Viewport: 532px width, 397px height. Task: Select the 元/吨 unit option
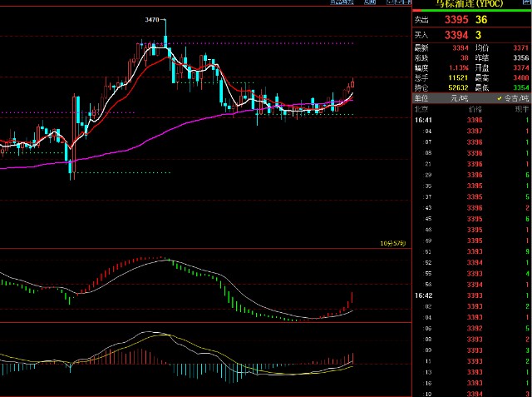pyautogui.click(x=460, y=98)
